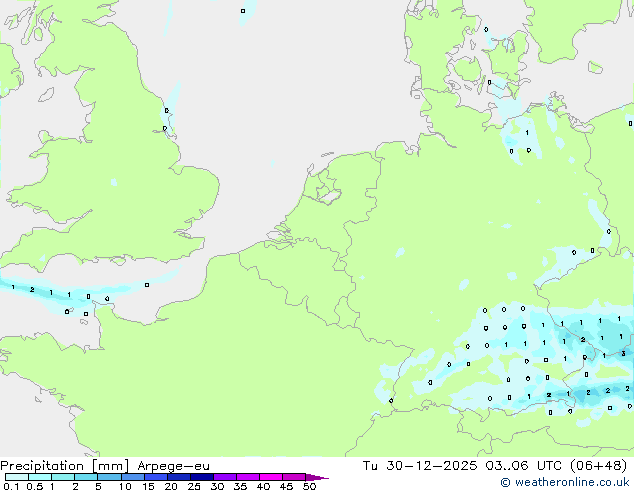Click the 'Precipitation [mm]' title text
The width and height of the screenshot is (634, 490).
click(x=65, y=466)
